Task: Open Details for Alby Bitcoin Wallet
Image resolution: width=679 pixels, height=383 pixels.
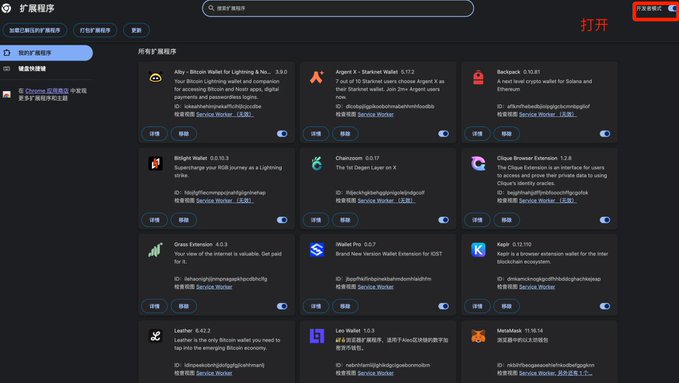Action: 155,133
